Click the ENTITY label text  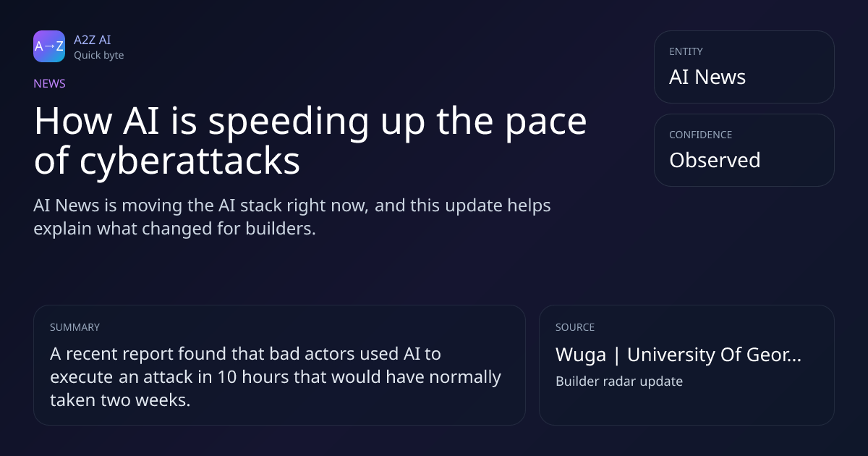point(686,51)
